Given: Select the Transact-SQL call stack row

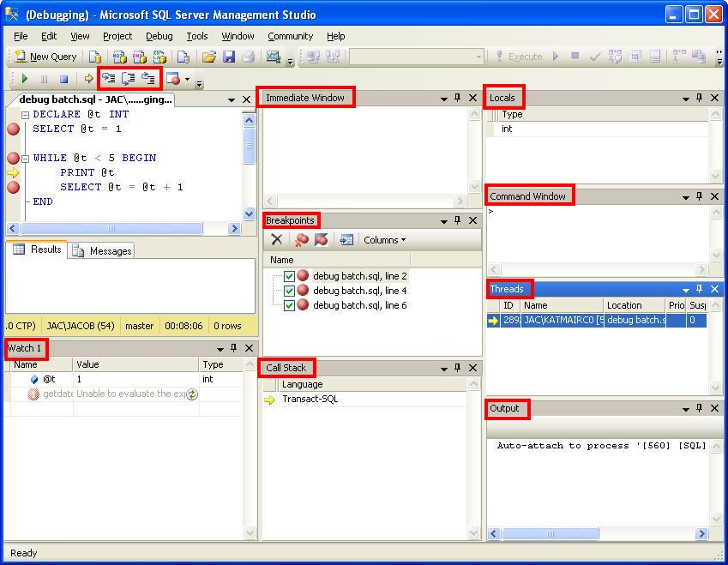Looking at the screenshot, I should pyautogui.click(x=364, y=400).
